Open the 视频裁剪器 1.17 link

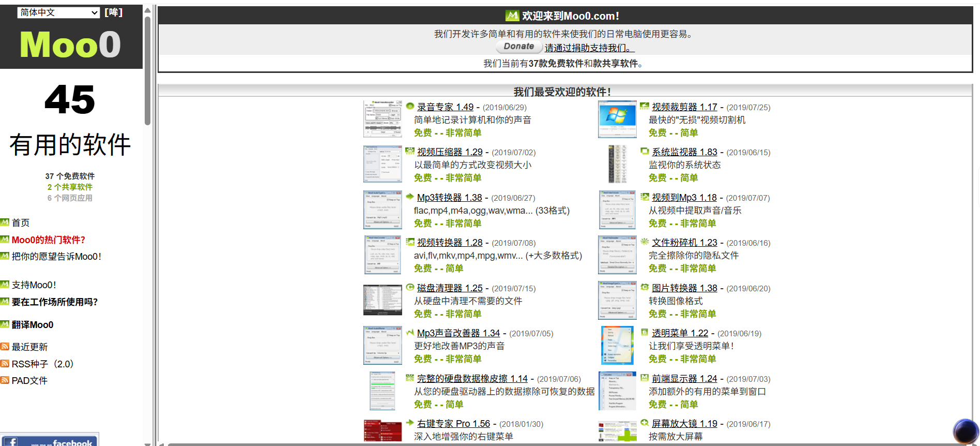(x=684, y=107)
